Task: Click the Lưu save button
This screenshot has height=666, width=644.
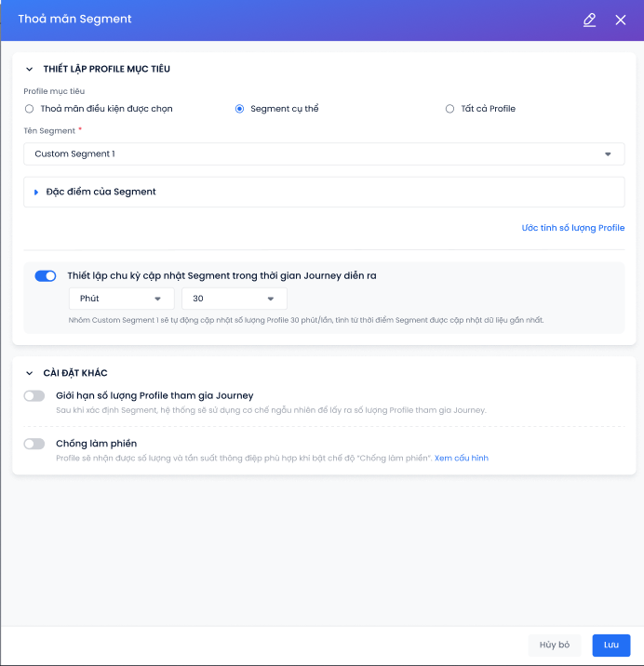Action: point(610,645)
